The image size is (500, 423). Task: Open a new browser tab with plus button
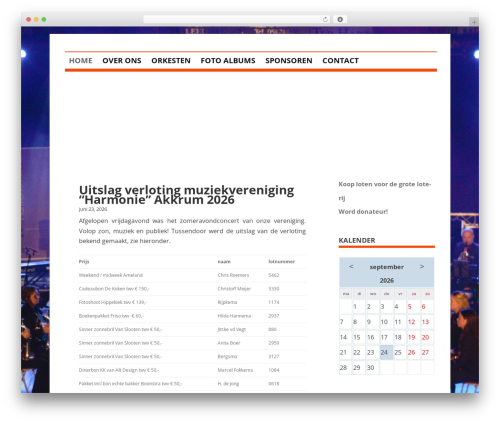click(474, 22)
